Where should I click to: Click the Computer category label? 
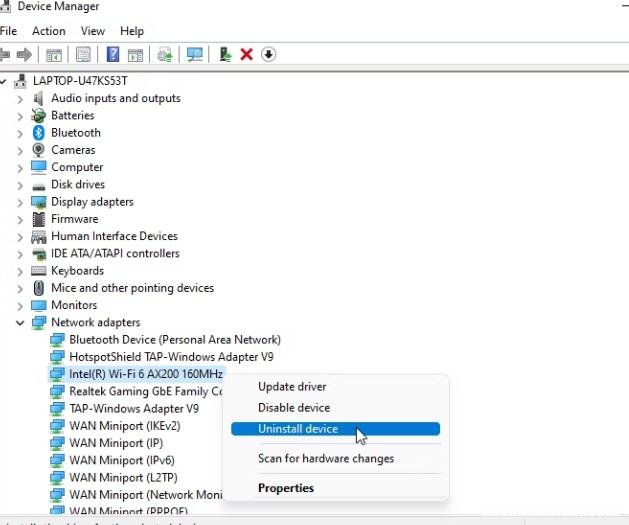(77, 167)
